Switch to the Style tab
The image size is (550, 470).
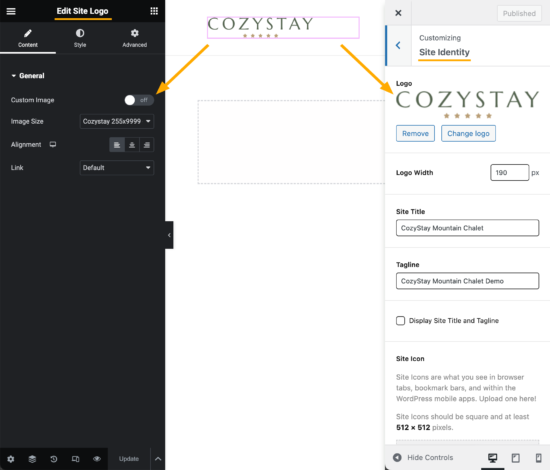80,39
